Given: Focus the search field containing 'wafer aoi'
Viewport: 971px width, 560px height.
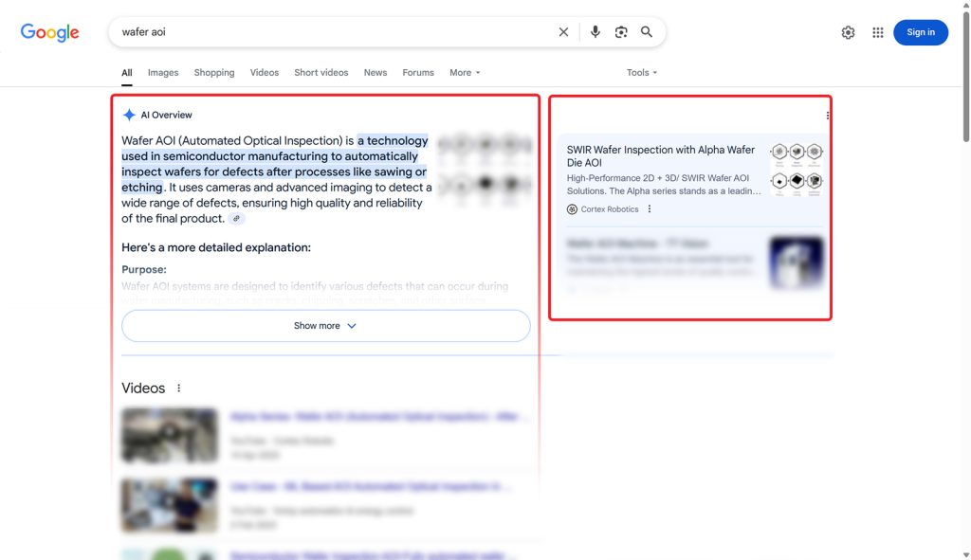Looking at the screenshot, I should 335,32.
